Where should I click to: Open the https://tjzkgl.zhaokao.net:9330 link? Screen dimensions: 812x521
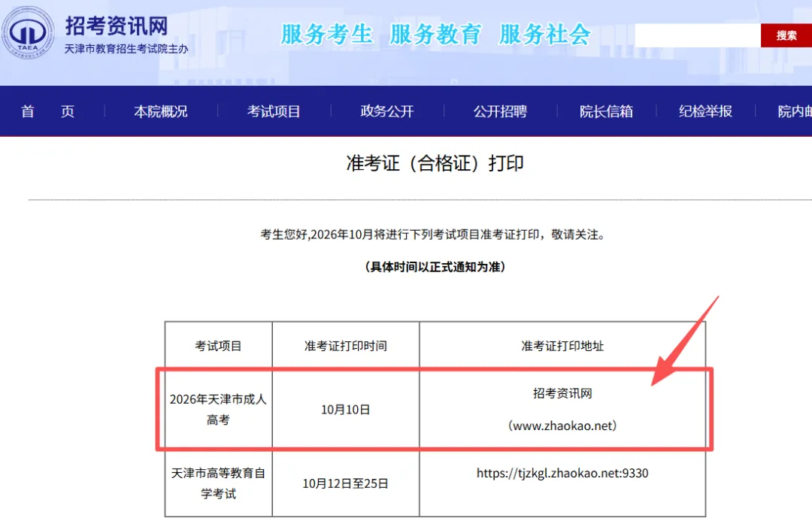562,473
